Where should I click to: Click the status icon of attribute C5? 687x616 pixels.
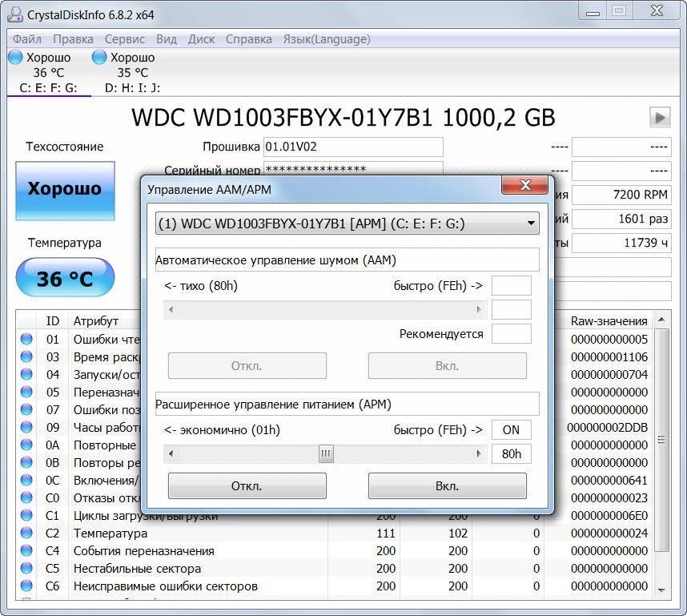click(26, 568)
